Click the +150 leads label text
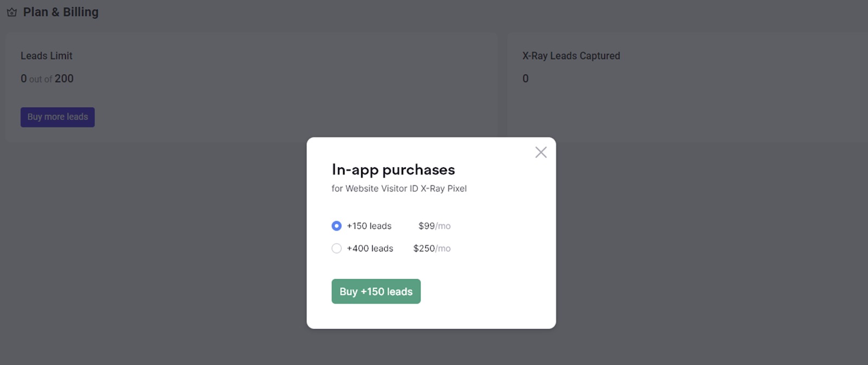 369,226
